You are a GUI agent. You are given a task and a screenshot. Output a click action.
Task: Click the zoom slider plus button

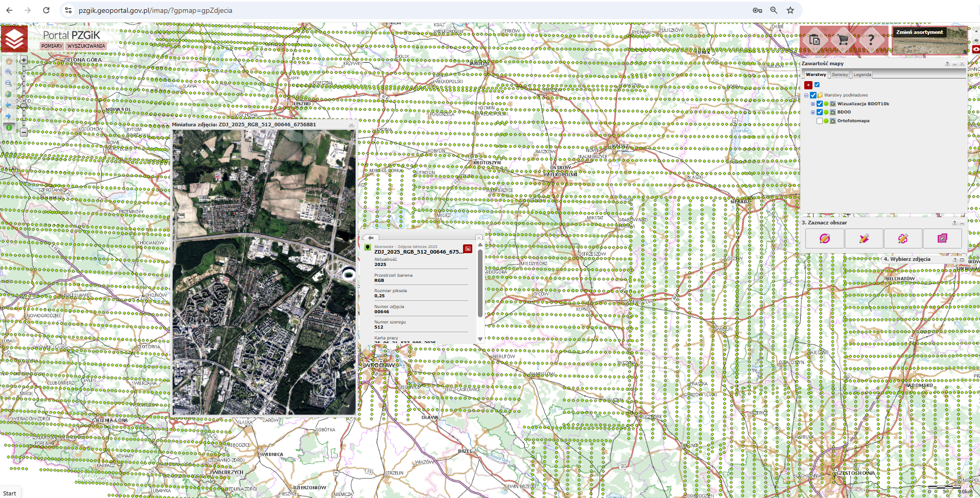tap(24, 60)
